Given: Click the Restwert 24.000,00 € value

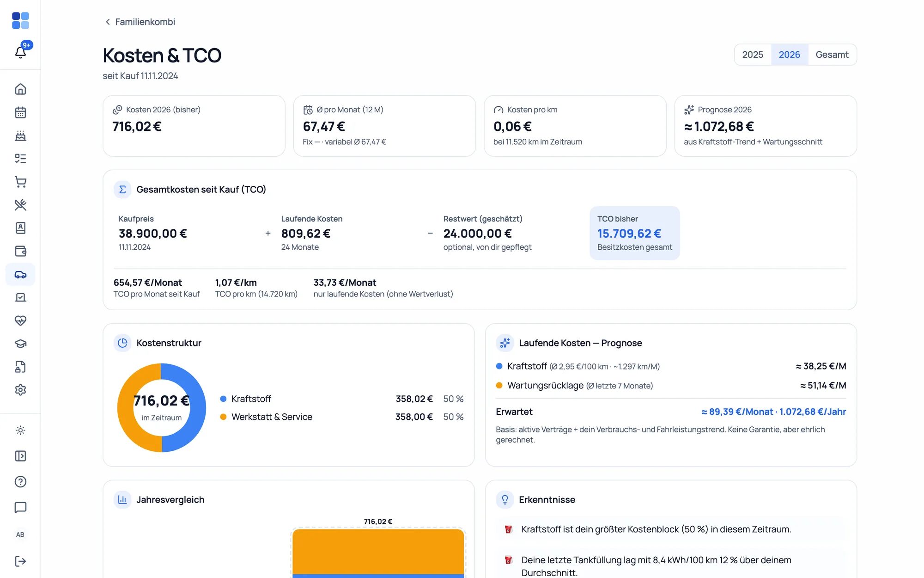Looking at the screenshot, I should pos(477,234).
